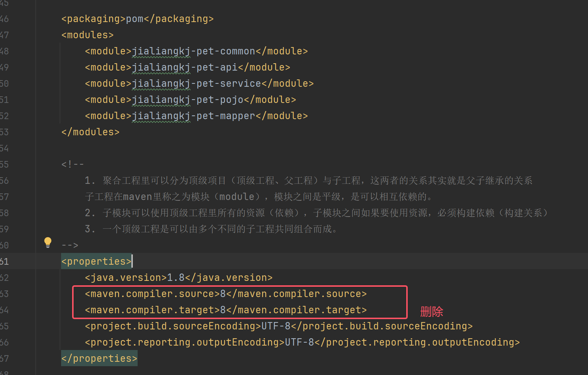Click the opening modules tag
This screenshot has width=588, height=375.
pos(88,35)
